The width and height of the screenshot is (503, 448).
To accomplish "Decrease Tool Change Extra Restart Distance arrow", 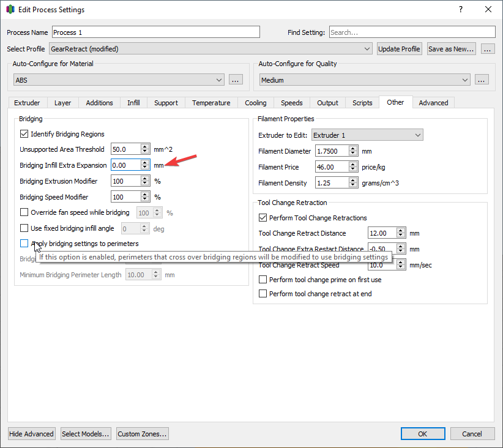I will click(400, 251).
